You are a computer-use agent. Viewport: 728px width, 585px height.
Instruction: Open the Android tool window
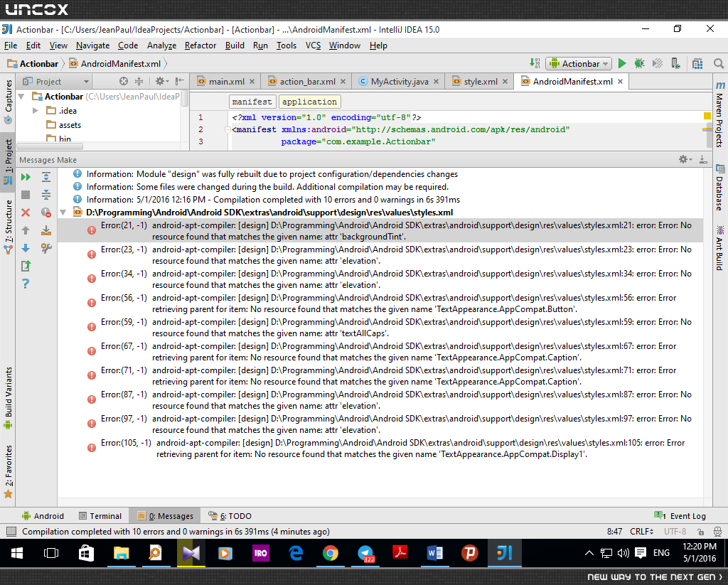pos(43,516)
